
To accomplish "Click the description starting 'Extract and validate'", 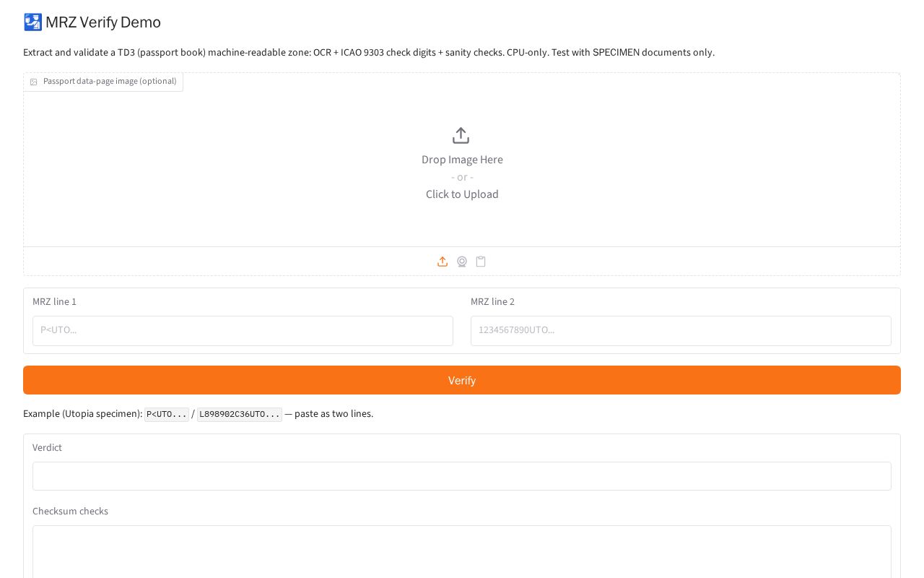I will click(x=369, y=52).
